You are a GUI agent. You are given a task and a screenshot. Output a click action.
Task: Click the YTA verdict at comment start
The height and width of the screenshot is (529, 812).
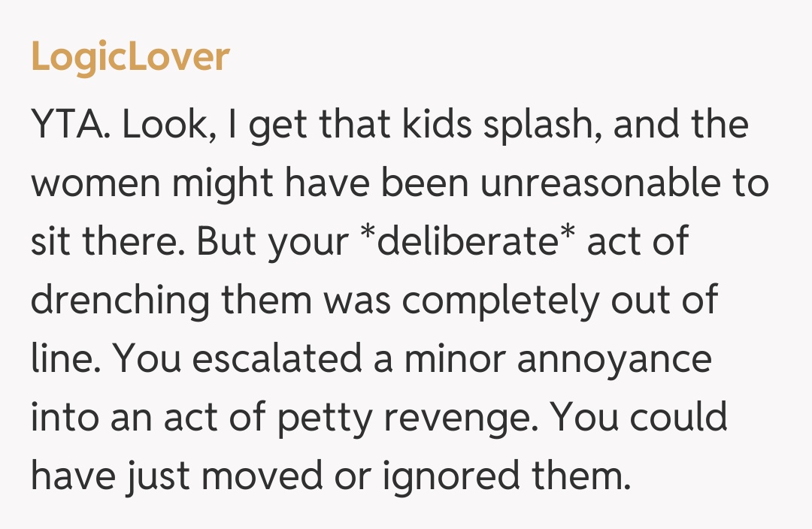(x=69, y=126)
